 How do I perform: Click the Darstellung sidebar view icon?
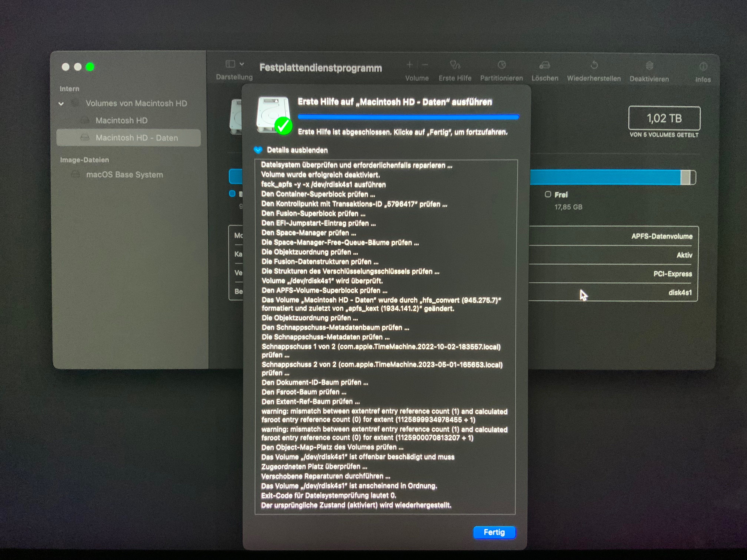[230, 64]
